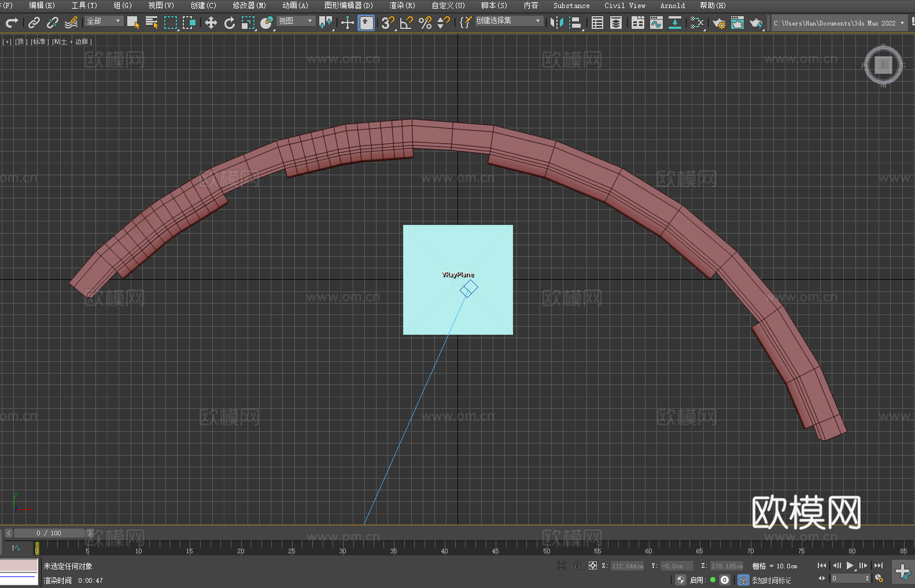Click the [标准] viewport quality label
Screen dimensions: 915x588
tap(39, 42)
